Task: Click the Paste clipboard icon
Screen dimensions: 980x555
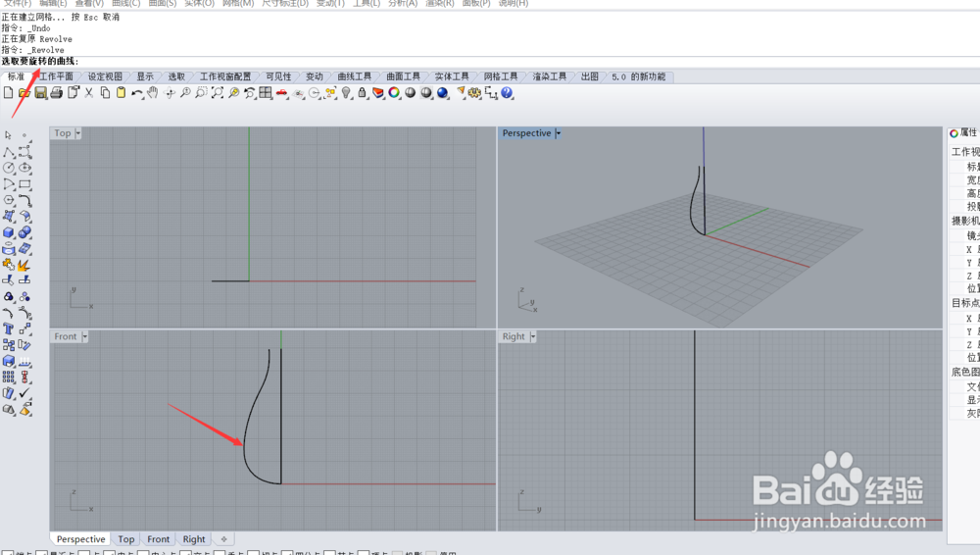Action: [122, 93]
